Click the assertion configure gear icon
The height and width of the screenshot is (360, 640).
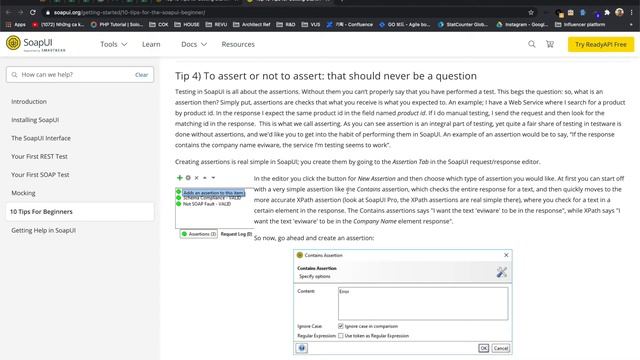pos(188,178)
